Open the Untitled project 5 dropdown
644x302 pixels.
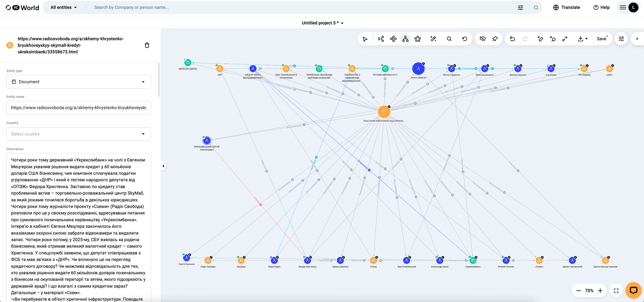pos(323,23)
